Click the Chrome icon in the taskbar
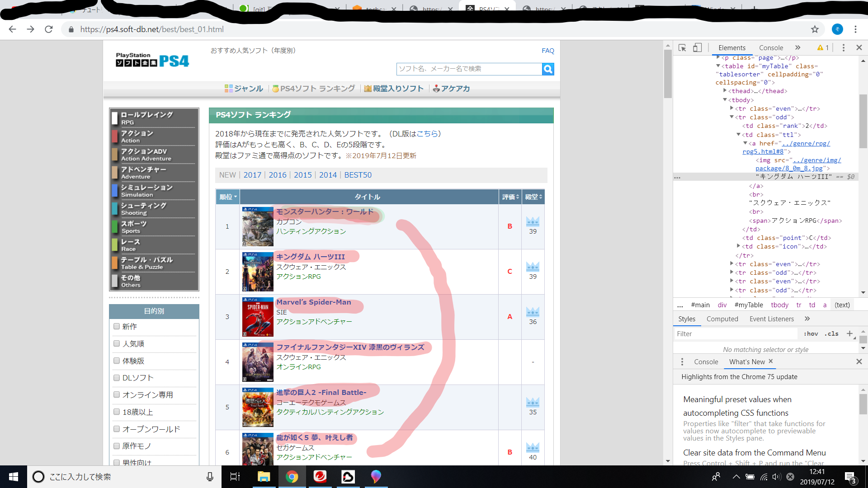Screen dimensions: 868x488 pos(292,477)
